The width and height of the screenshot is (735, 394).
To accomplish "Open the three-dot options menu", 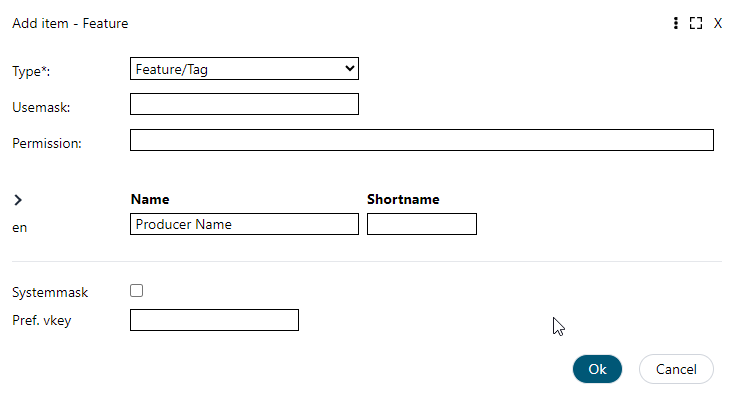I will pos(675,23).
